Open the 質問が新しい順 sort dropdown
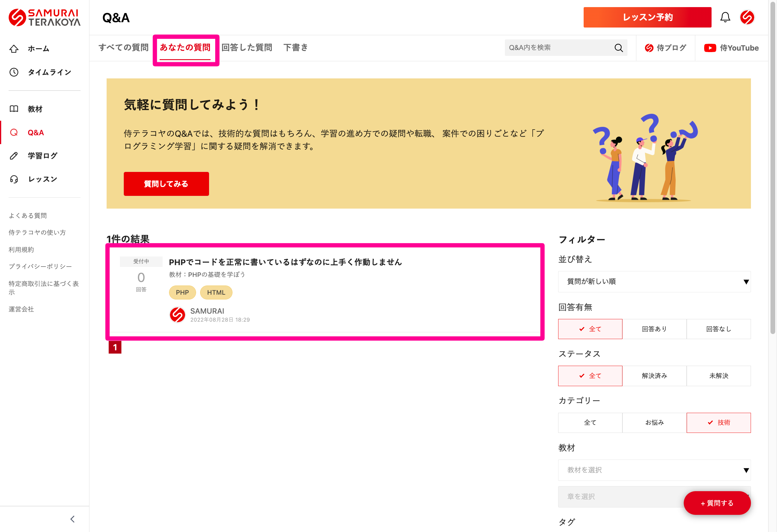 (654, 281)
